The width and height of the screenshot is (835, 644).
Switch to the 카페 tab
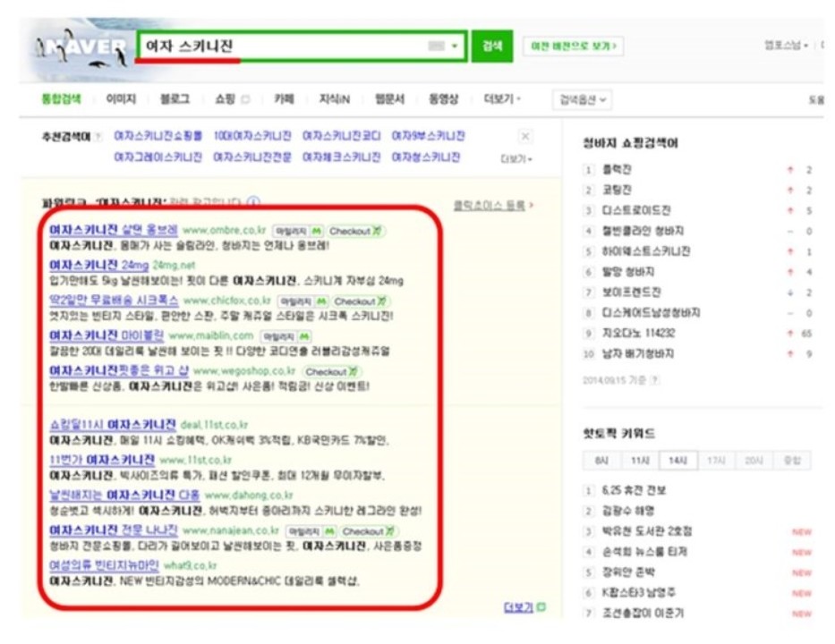[284, 99]
